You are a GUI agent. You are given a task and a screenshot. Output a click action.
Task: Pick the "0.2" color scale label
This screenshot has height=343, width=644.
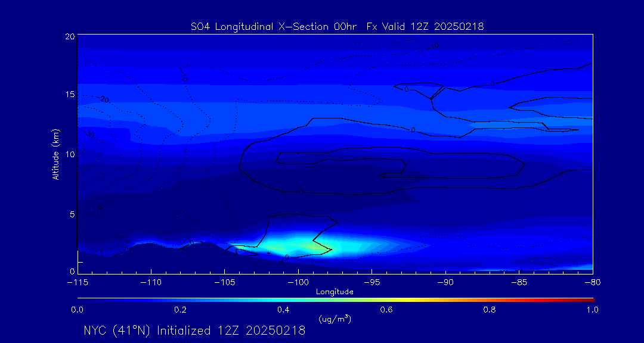tap(180, 310)
